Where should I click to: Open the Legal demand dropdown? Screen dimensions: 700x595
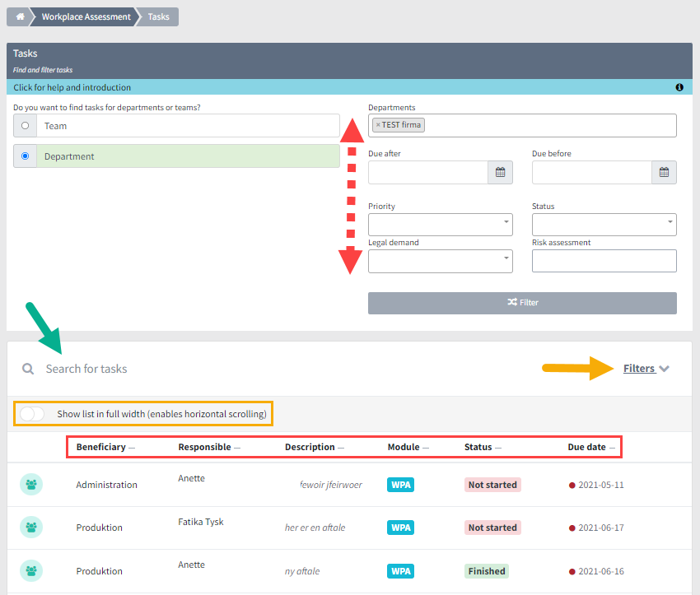[441, 261]
